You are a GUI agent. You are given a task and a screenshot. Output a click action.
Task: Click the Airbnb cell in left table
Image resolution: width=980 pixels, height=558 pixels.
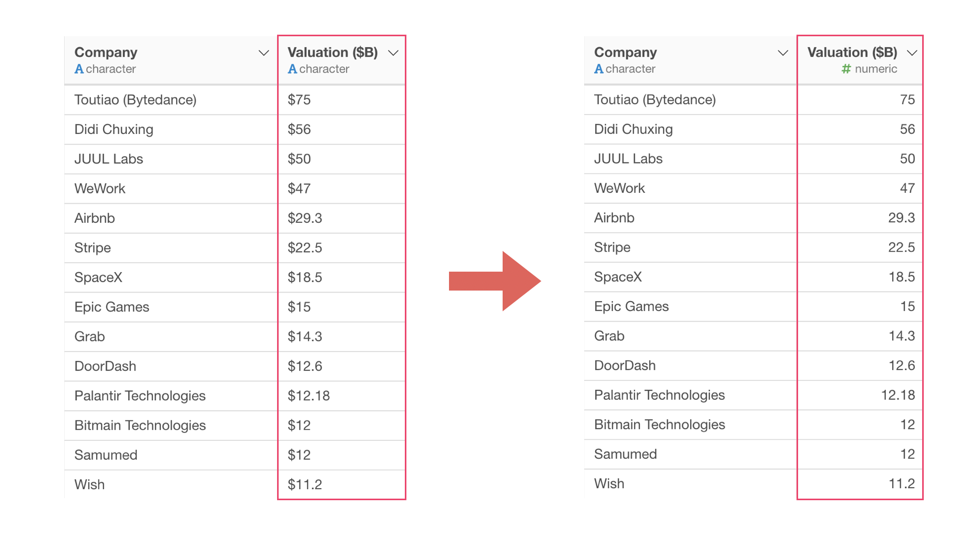170,218
